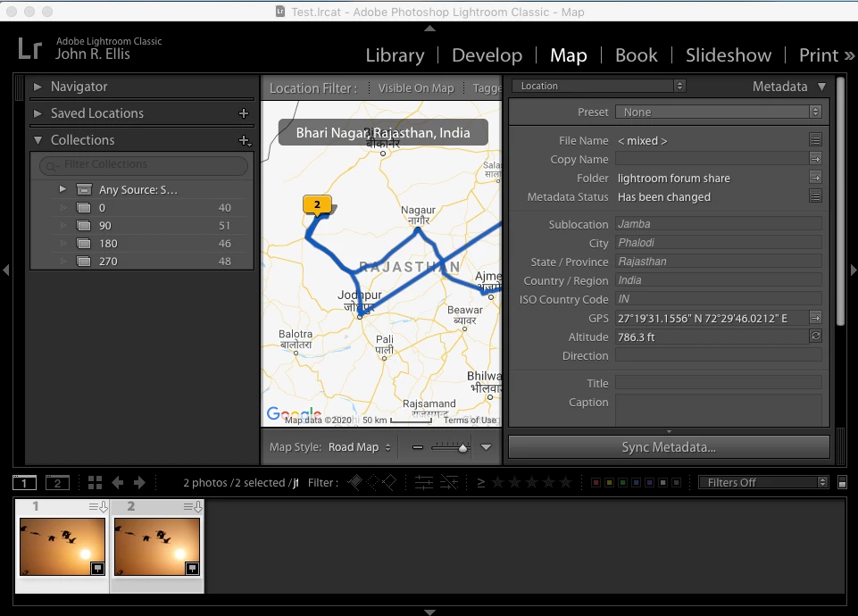Hide right panel group with side arrow
The image size is (858, 616).
click(x=853, y=270)
